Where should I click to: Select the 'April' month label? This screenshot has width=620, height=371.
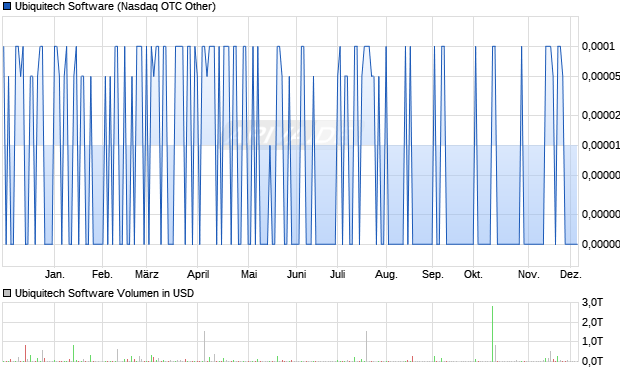tap(198, 274)
